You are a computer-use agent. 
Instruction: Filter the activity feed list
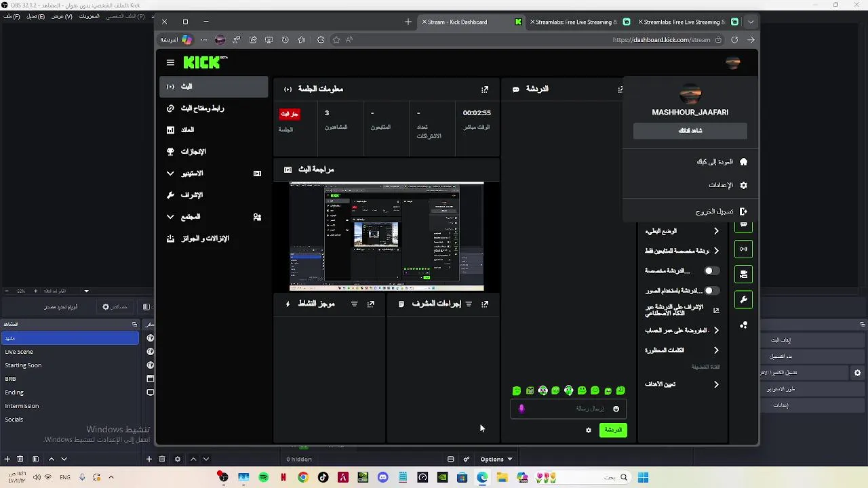click(354, 304)
